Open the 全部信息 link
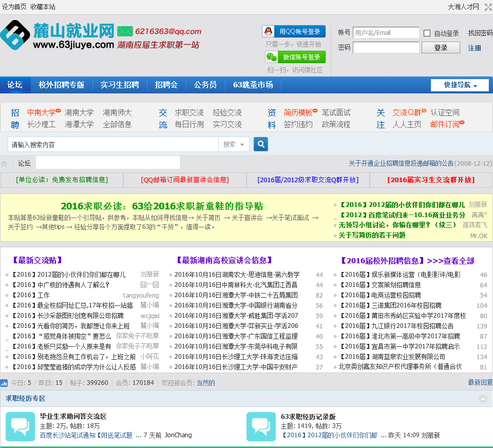 click(x=117, y=124)
